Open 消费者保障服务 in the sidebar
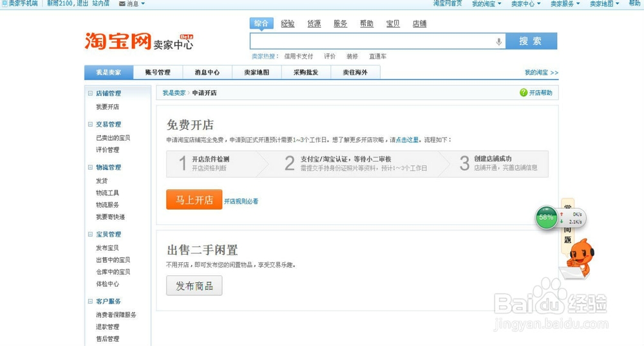The image size is (644, 346). 116,315
